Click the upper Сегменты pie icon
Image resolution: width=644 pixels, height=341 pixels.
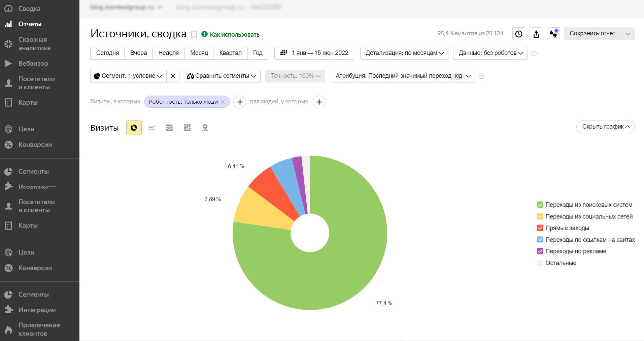pyautogui.click(x=8, y=171)
